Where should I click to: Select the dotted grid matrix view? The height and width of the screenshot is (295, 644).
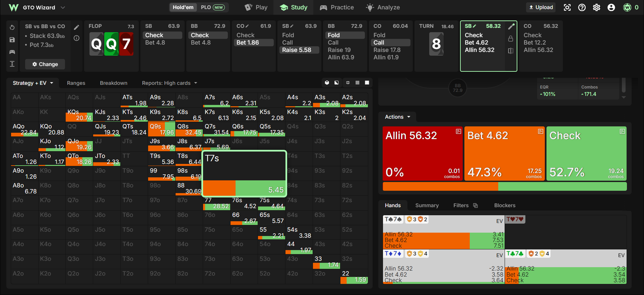(x=358, y=83)
